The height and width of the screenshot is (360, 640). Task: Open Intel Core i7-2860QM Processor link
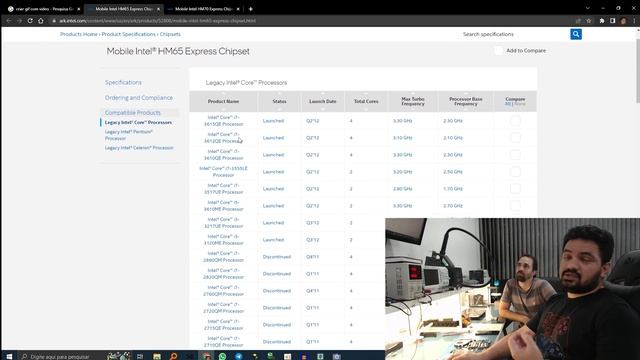point(223,257)
